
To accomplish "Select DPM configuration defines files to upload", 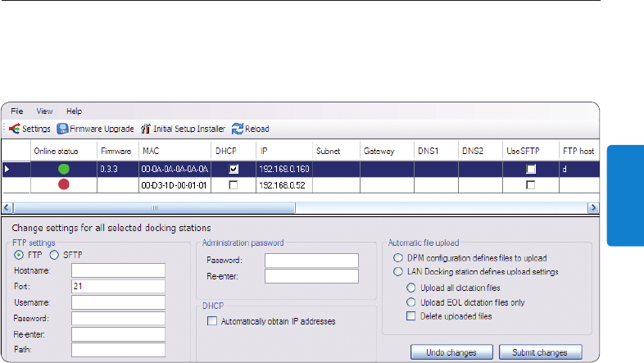I will pos(398,257).
